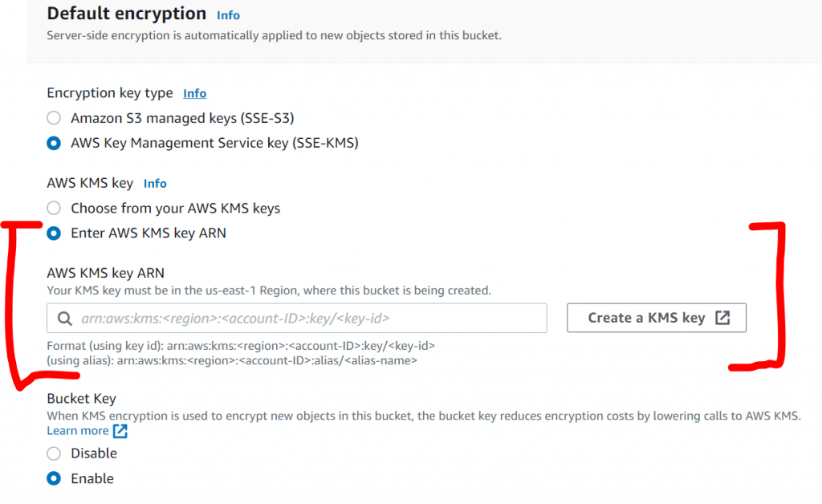This screenshot has height=504, width=822.
Task: Open Info beside Encryption key type
Action: [194, 93]
